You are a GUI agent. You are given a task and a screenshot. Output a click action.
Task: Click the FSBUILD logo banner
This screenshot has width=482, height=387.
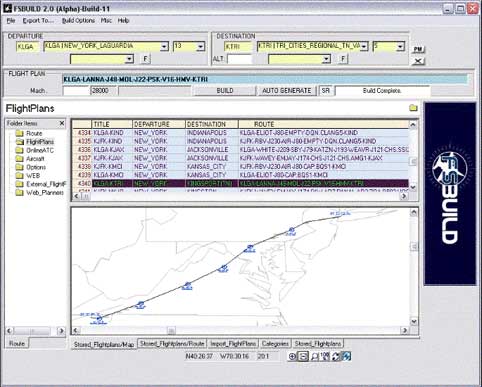(450, 194)
